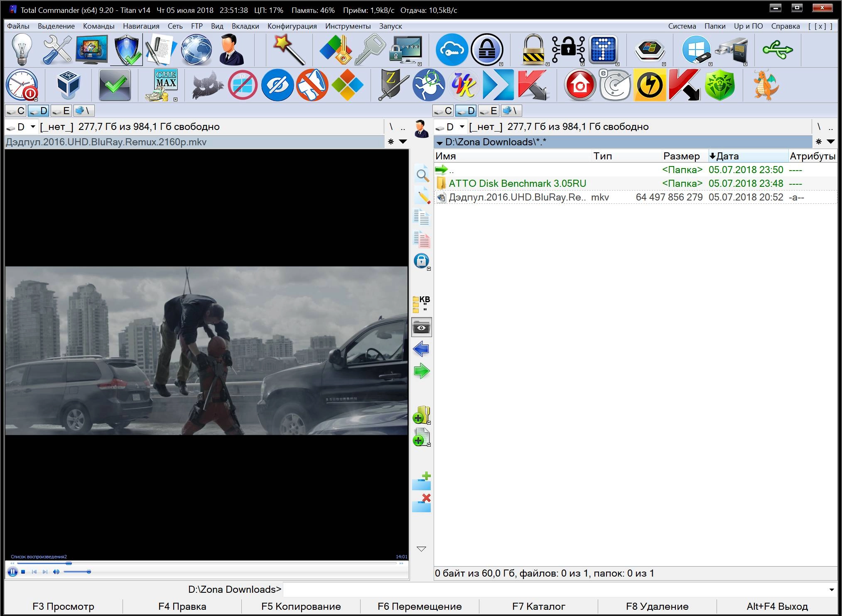Click F3 Просмотр button
842x616 pixels.
tap(63, 606)
